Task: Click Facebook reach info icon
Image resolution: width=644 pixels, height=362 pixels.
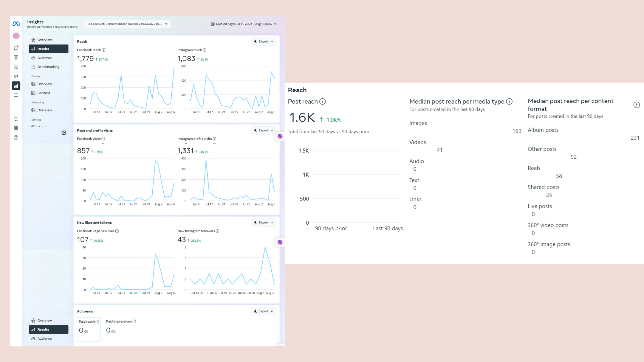Action: tap(104, 50)
